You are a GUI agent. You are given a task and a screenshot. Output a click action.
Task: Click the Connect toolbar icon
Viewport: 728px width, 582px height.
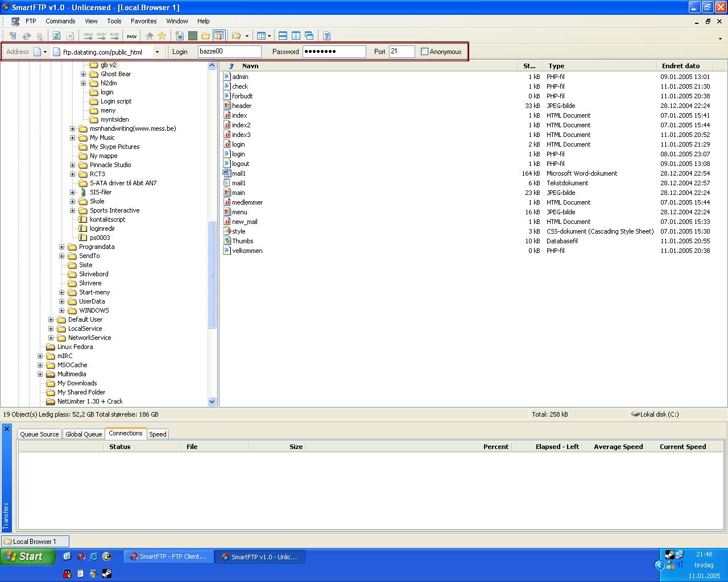pyautogui.click(x=13, y=36)
